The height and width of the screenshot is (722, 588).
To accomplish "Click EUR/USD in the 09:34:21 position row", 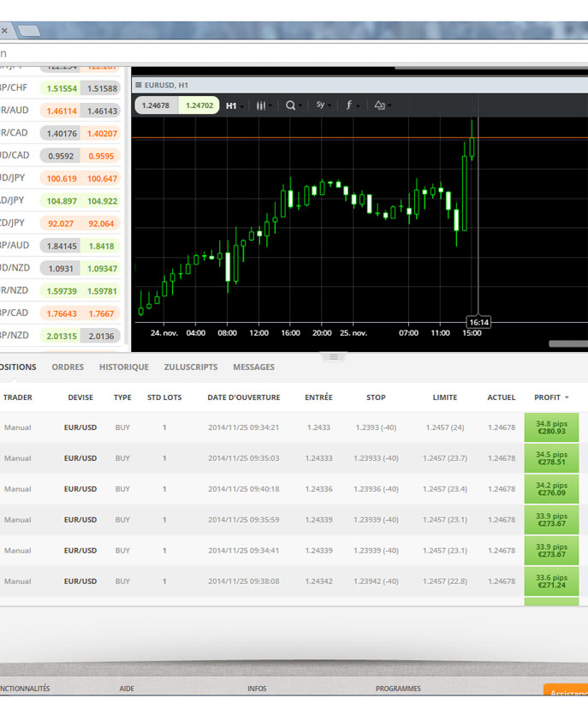I will [x=80, y=427].
